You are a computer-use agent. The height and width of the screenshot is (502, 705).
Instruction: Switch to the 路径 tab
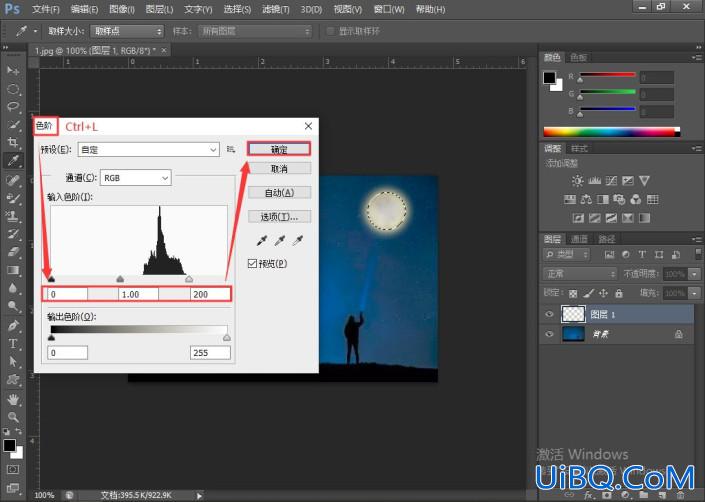pos(607,239)
